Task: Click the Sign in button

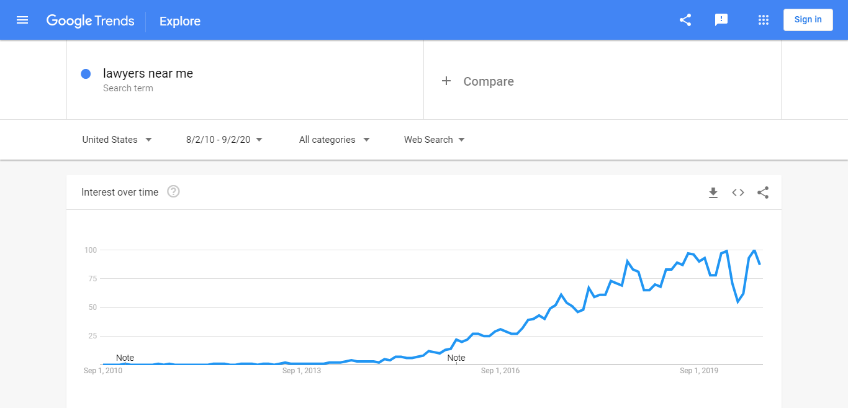Action: [x=808, y=20]
